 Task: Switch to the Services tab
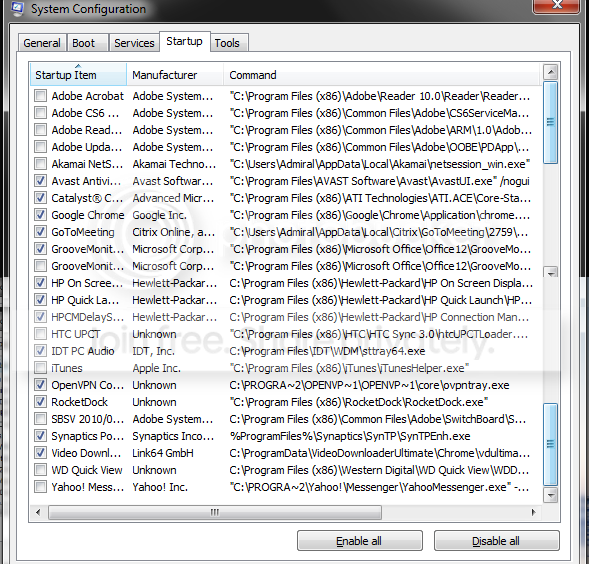tap(134, 43)
